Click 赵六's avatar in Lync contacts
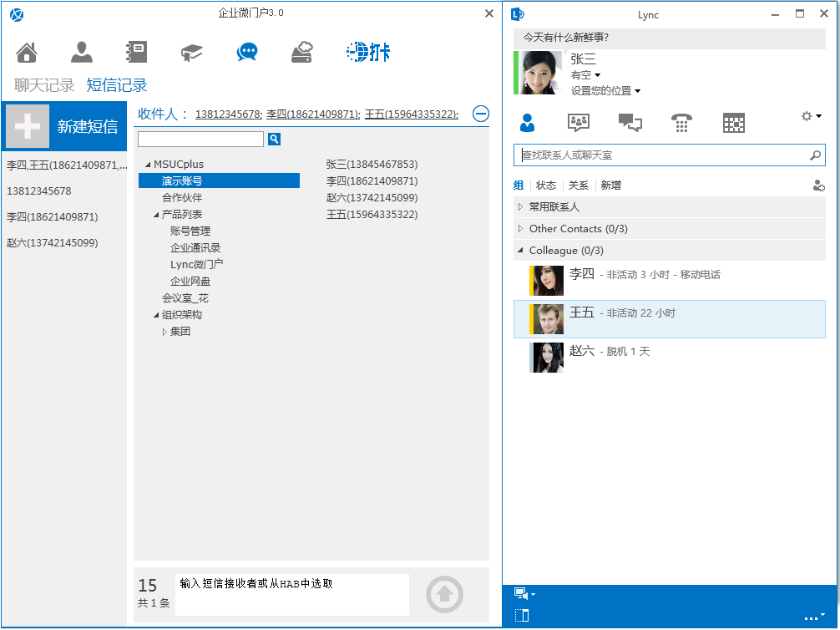 (546, 358)
